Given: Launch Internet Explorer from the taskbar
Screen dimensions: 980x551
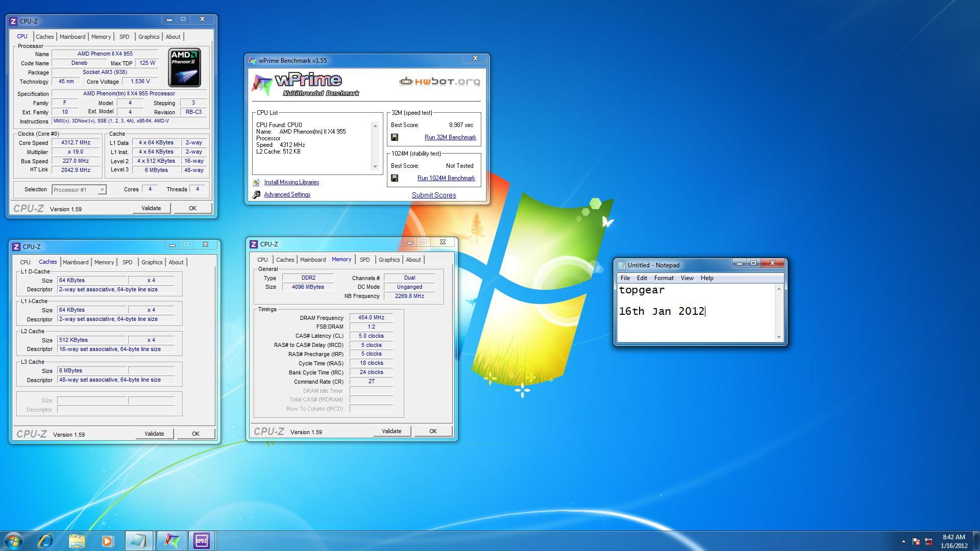Looking at the screenshot, I should click(x=46, y=541).
